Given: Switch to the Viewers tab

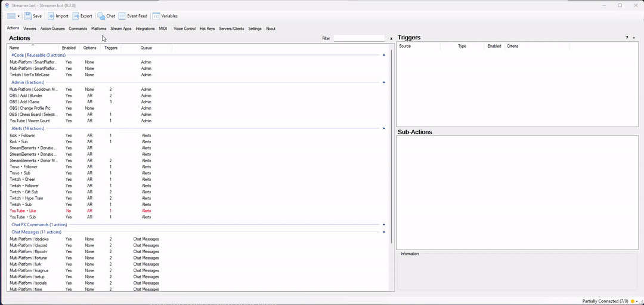Looking at the screenshot, I should pyautogui.click(x=30, y=29).
